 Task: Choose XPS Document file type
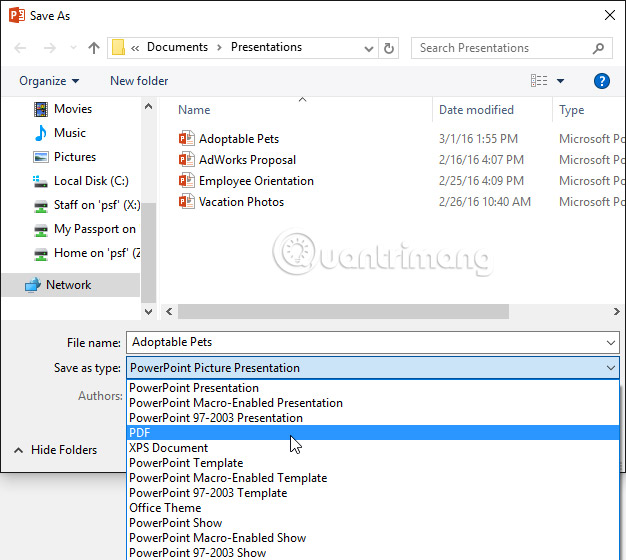pyautogui.click(x=373, y=448)
